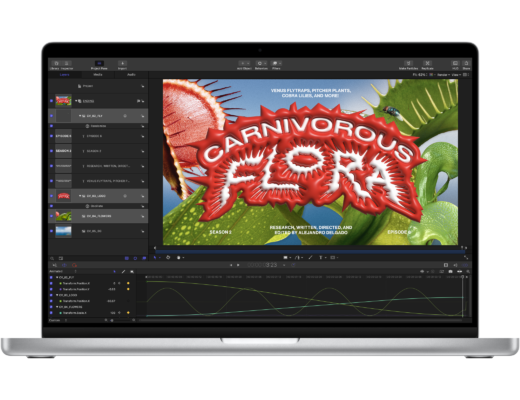Open the Add Object menu
Screen dimensions: 520x400
(244, 63)
